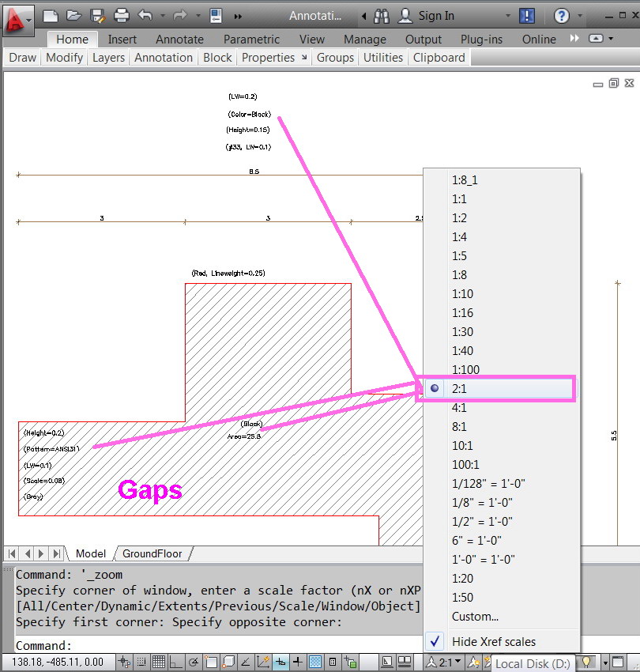Toggle Show/Hide Lineweight
The width and height of the screenshot is (640, 672).
point(298,662)
